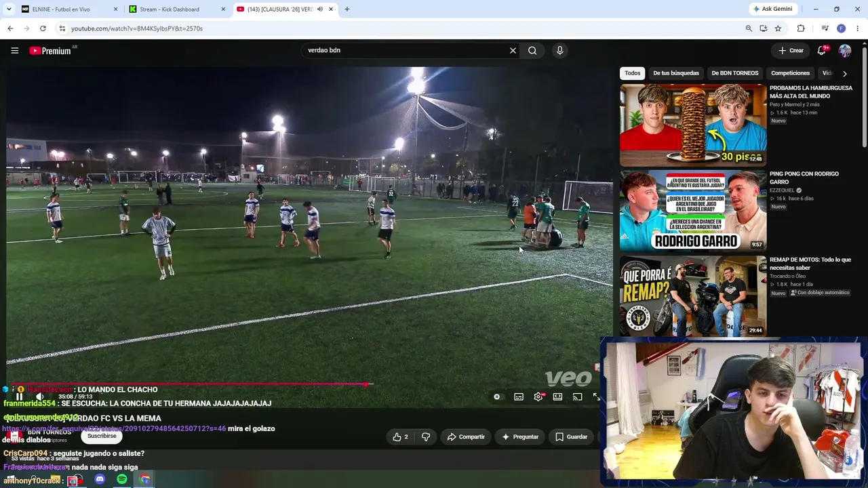The height and width of the screenshot is (488, 868).
Task: Open video settings gear icon
Action: click(x=538, y=397)
